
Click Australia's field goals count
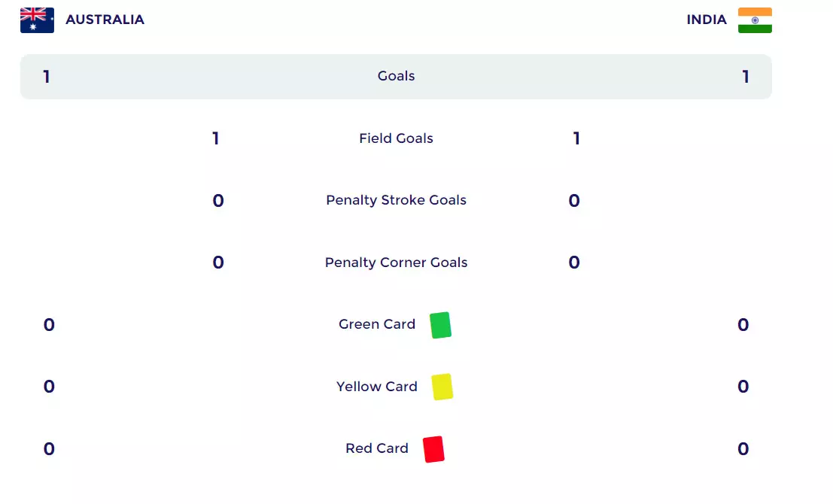[216, 138]
